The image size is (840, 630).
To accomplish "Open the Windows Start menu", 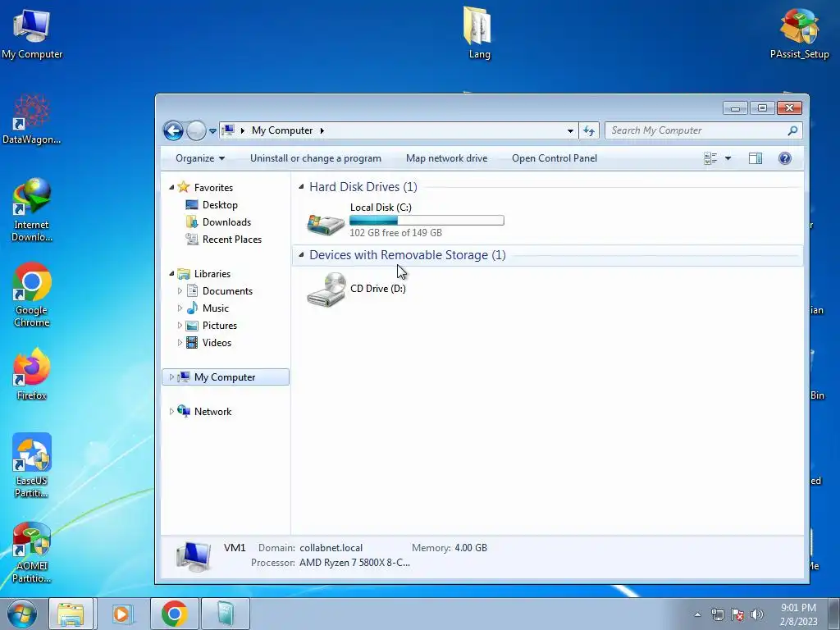I will coord(22,614).
